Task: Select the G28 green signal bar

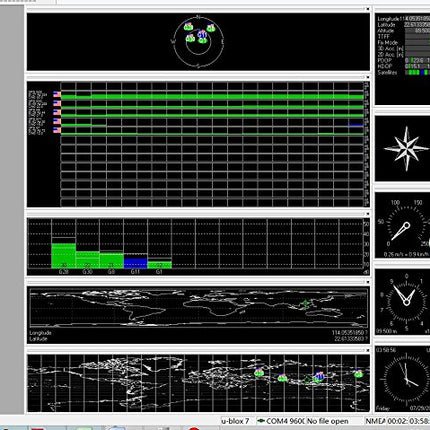Action: pyautogui.click(x=63, y=256)
